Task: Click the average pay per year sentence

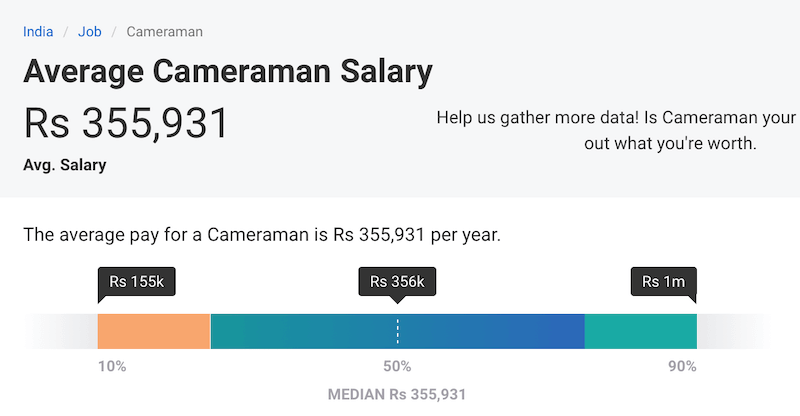Action: tap(261, 236)
